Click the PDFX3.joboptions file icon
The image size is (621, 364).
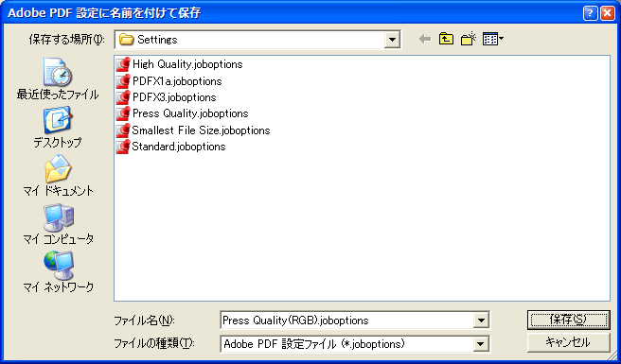pos(123,97)
